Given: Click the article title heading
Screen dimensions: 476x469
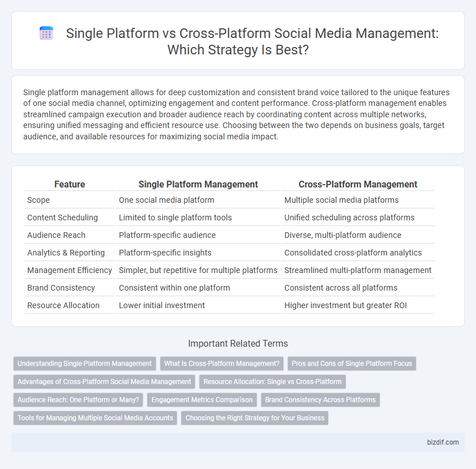Looking at the screenshot, I should [x=252, y=41].
